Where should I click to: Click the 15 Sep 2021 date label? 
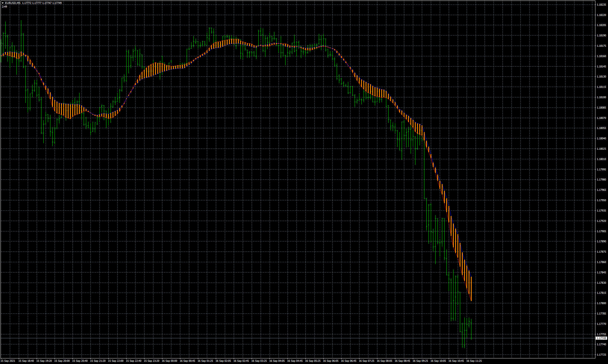click(x=8, y=361)
